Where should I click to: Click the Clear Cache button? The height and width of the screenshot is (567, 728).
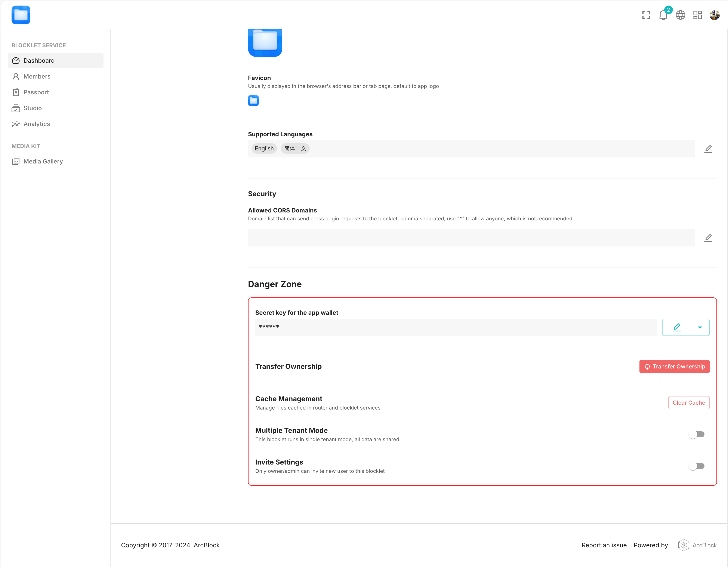click(688, 403)
